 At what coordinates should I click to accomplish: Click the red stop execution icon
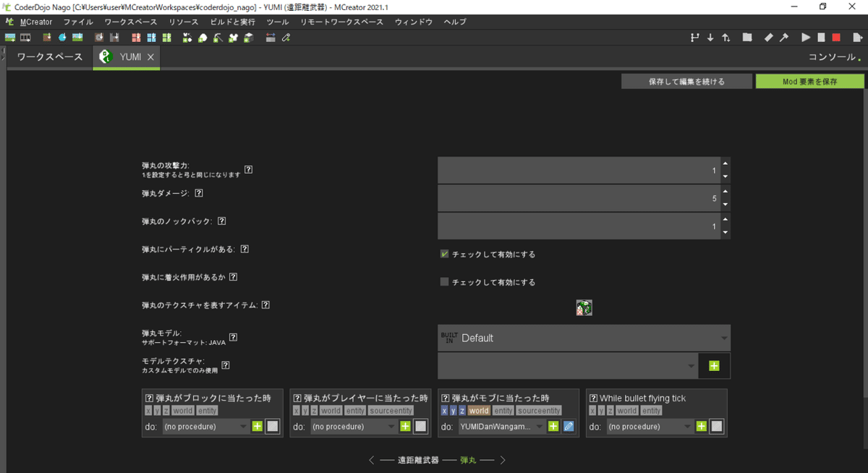tap(835, 37)
